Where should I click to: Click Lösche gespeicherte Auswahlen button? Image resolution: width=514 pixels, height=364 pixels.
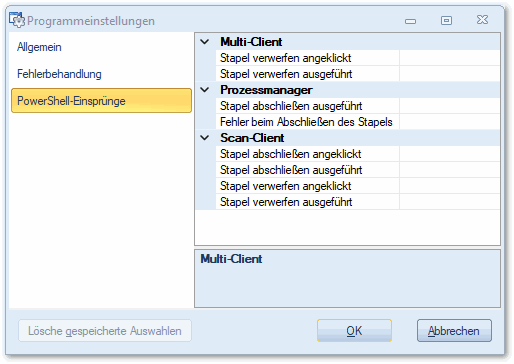(x=105, y=331)
